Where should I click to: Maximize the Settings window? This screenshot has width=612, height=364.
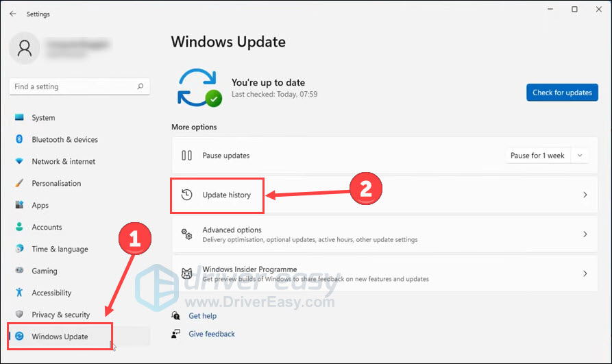pyautogui.click(x=574, y=9)
